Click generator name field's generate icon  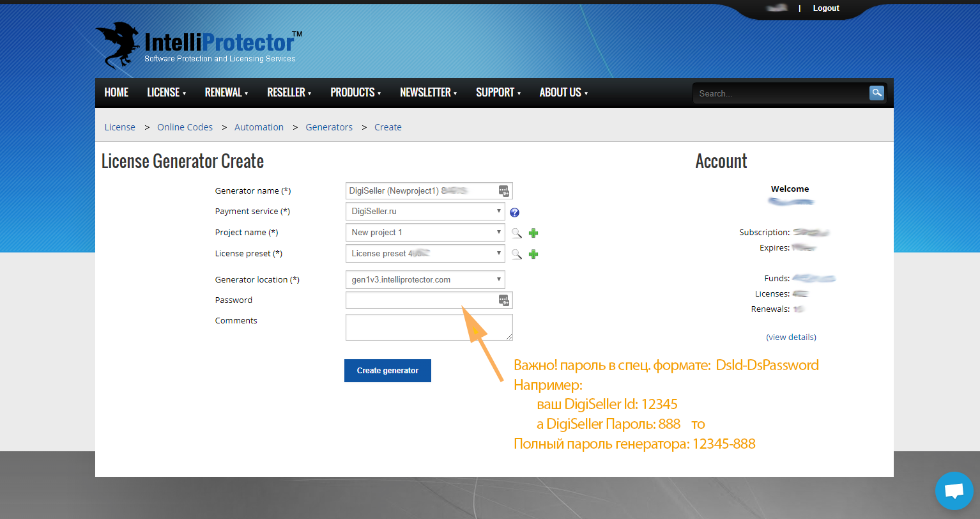(x=503, y=190)
